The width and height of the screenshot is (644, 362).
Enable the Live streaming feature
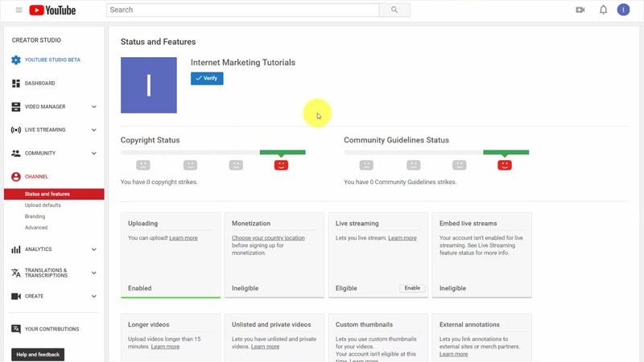click(x=412, y=288)
